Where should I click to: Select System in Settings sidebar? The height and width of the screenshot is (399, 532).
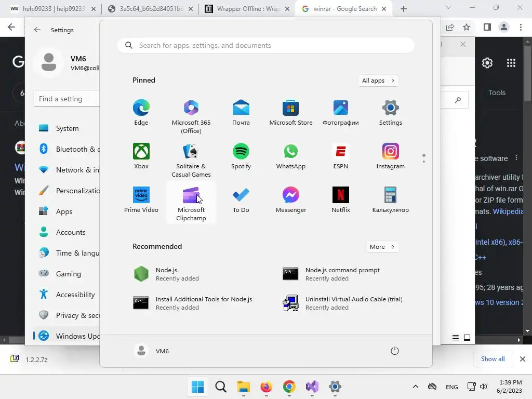tap(66, 128)
